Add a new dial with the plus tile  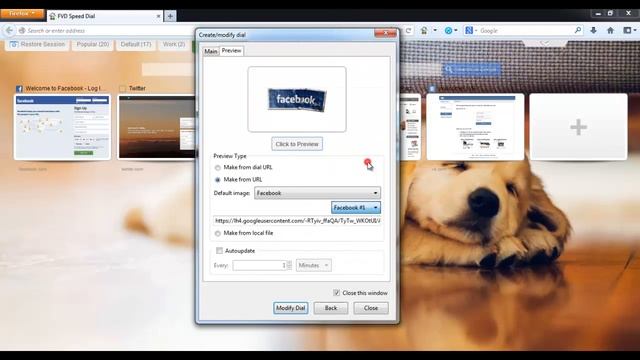[578, 127]
